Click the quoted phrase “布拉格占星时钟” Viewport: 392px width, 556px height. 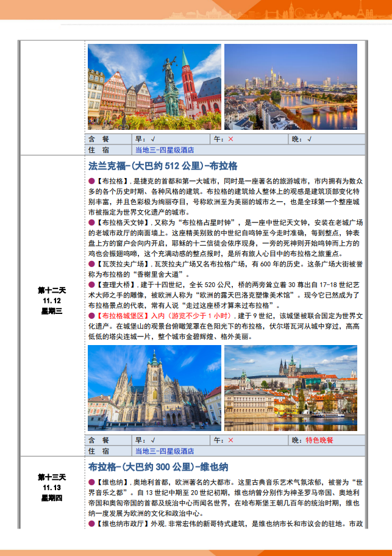click(207, 223)
